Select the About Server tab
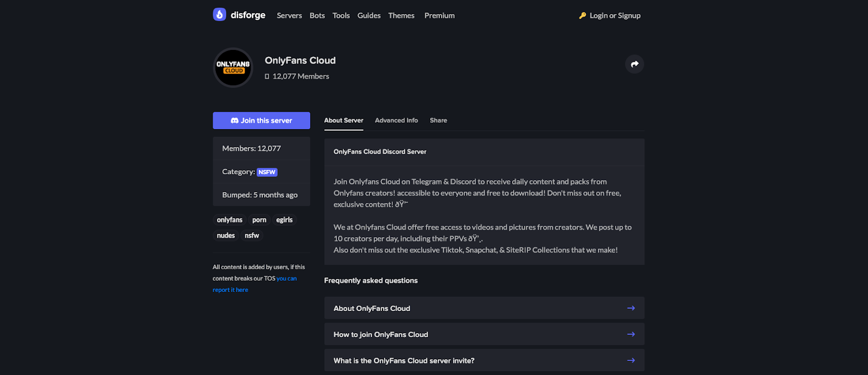The width and height of the screenshot is (868, 375). 344,120
